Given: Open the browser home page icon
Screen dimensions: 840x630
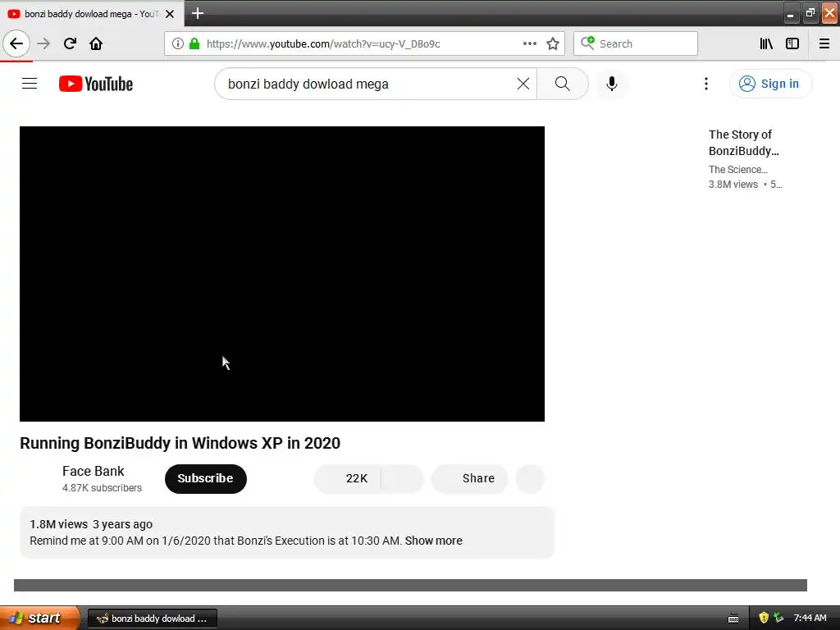Looking at the screenshot, I should pos(96,43).
